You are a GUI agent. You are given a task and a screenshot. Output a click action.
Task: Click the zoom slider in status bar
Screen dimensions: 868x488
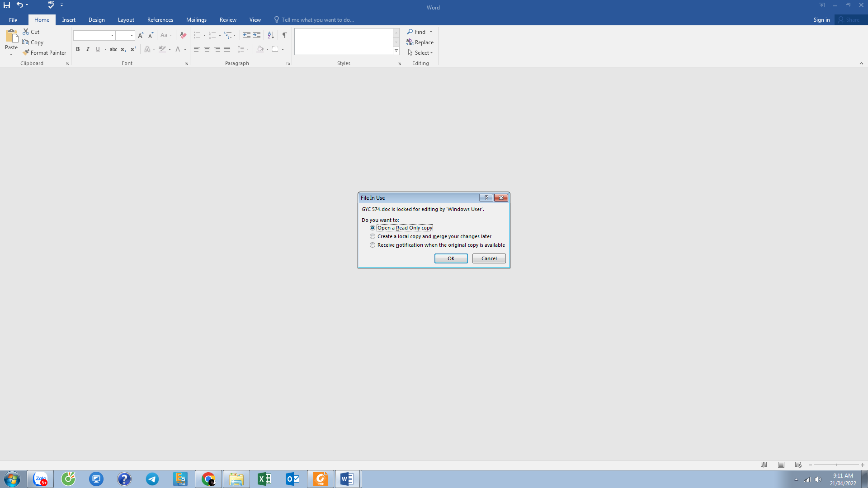pyautogui.click(x=836, y=465)
